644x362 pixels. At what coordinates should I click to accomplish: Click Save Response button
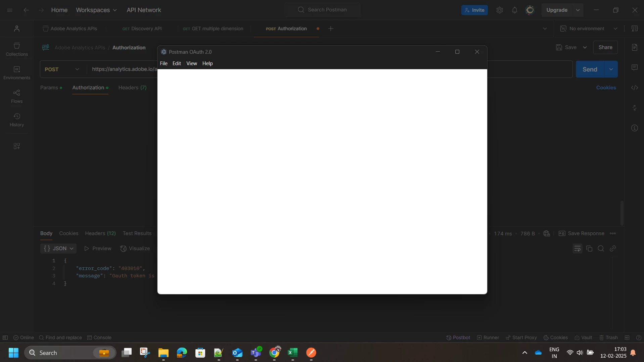(x=582, y=233)
